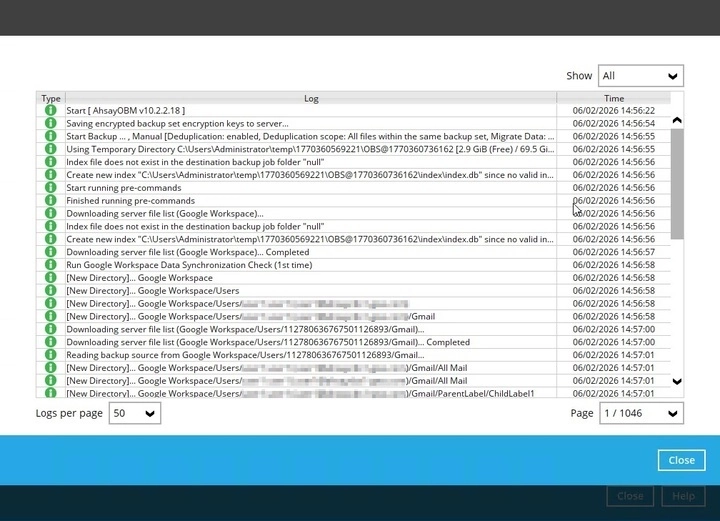Click the Log column header
This screenshot has height=521, width=720.
(x=311, y=98)
